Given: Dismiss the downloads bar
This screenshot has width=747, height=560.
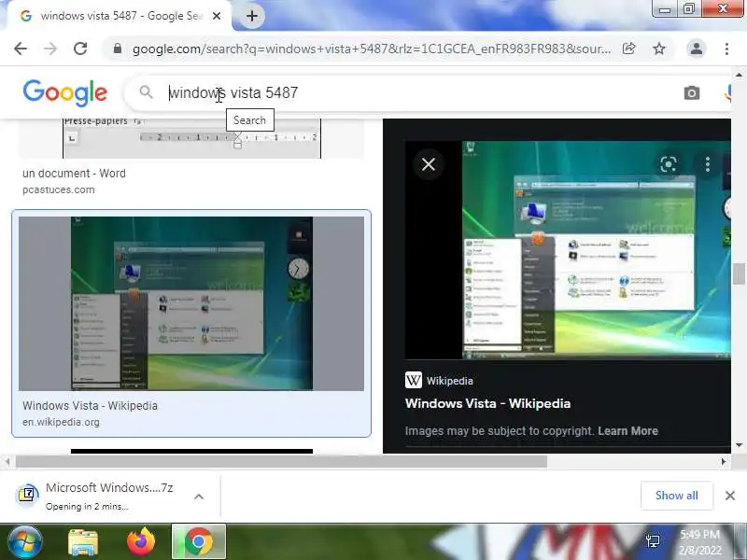Looking at the screenshot, I should [x=730, y=496].
